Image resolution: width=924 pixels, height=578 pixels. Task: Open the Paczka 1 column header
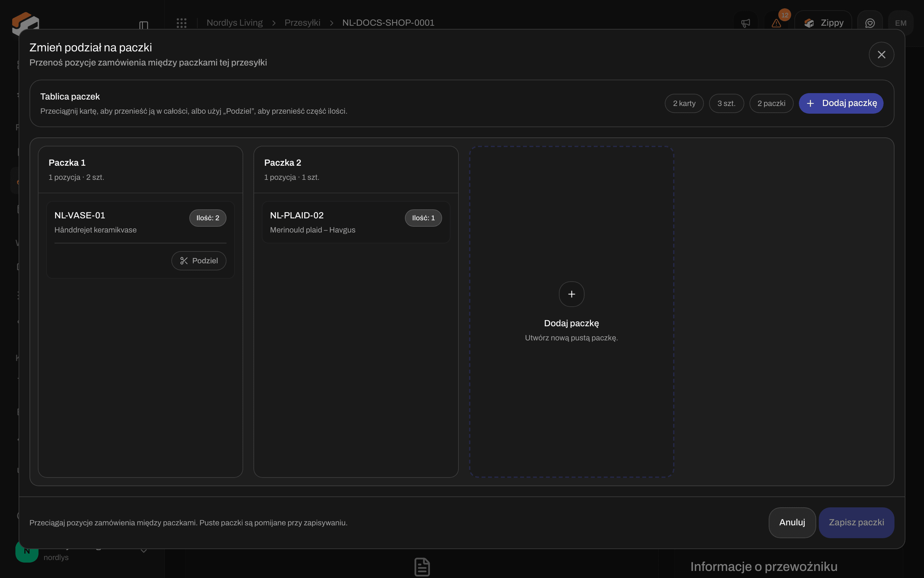click(140, 170)
